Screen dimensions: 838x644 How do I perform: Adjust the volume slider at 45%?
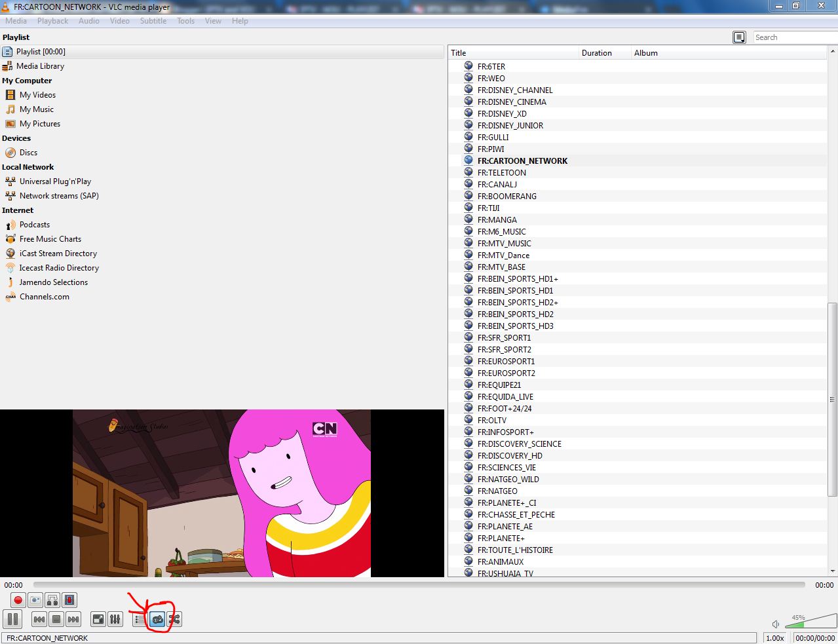[x=810, y=621]
